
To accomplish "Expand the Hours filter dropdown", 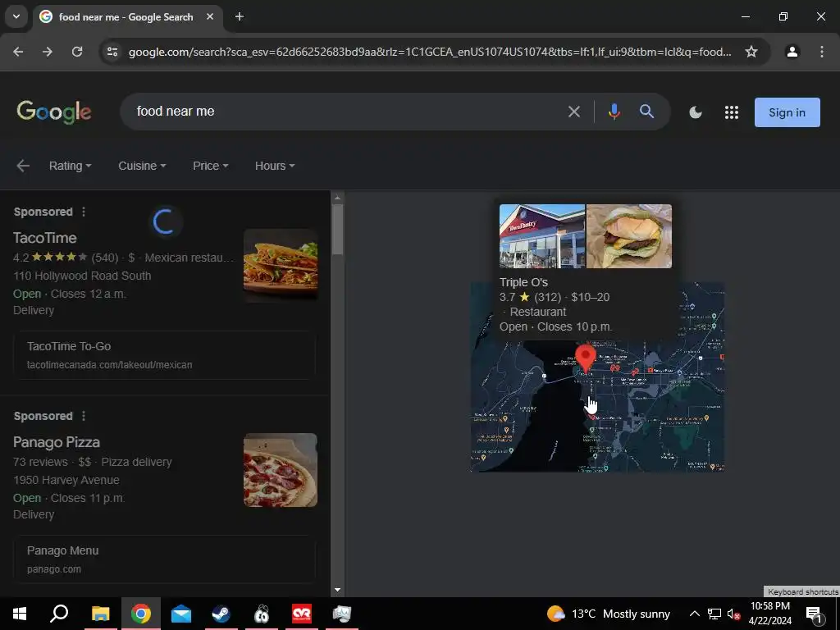I will (275, 166).
